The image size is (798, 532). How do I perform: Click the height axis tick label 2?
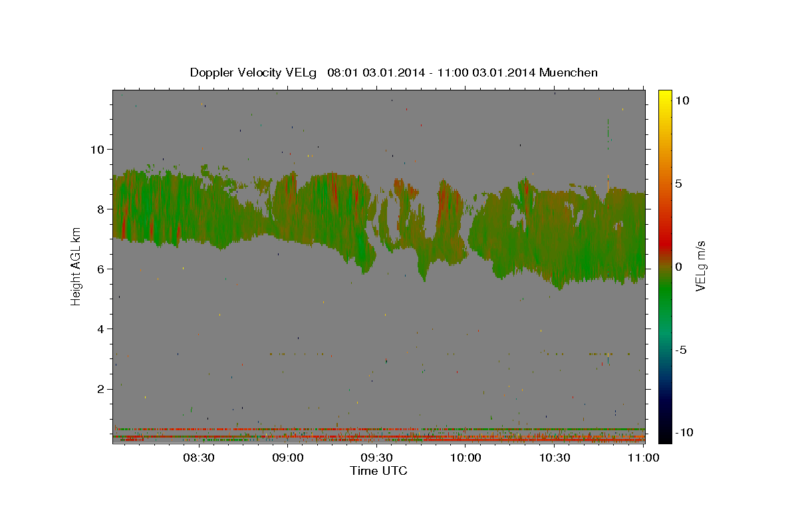tap(100, 388)
